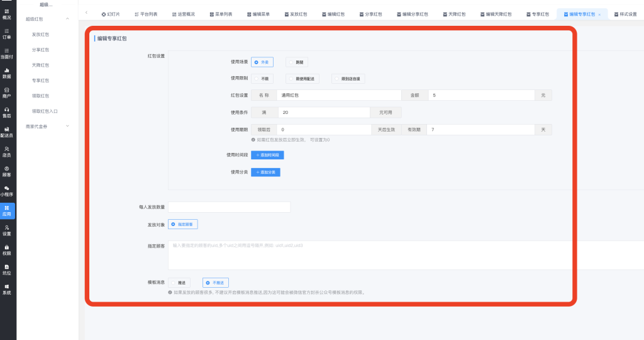Click the 添加时间段 button
644x340 pixels.
[268, 155]
